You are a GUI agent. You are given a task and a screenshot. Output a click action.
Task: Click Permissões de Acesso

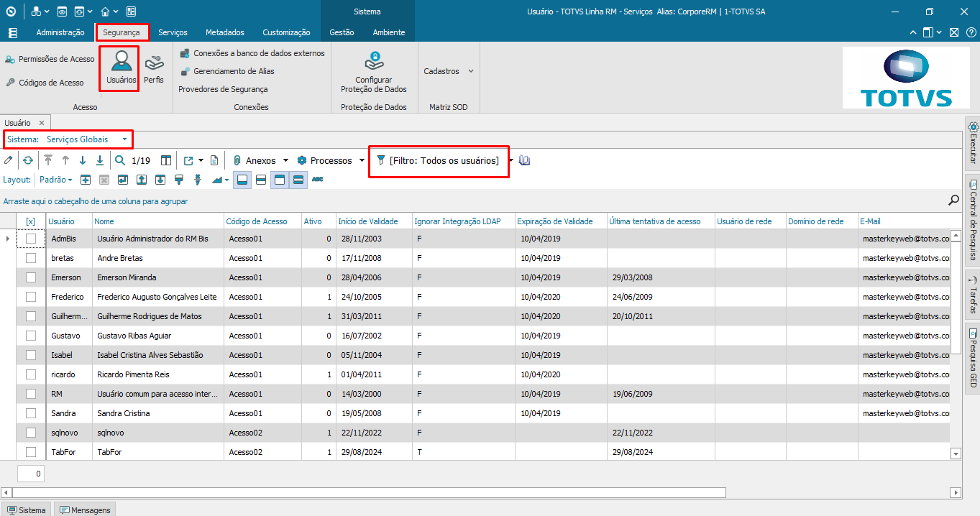pyautogui.click(x=50, y=59)
